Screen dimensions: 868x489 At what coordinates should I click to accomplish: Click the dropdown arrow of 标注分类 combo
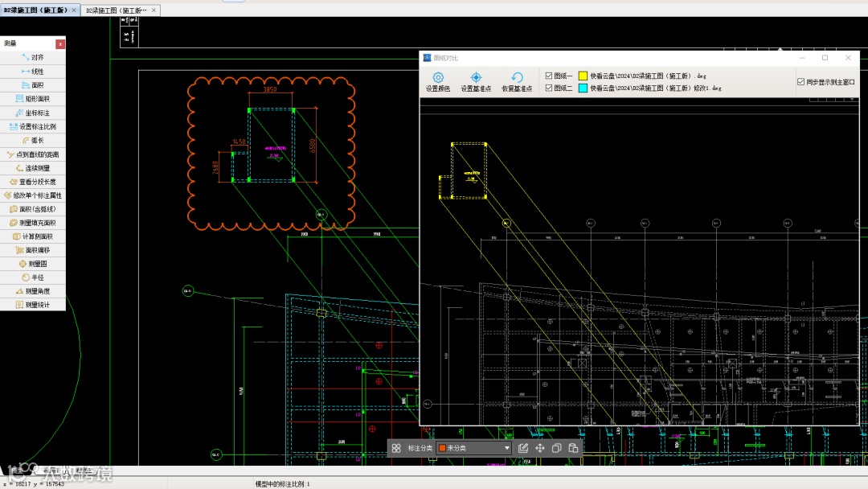click(506, 448)
